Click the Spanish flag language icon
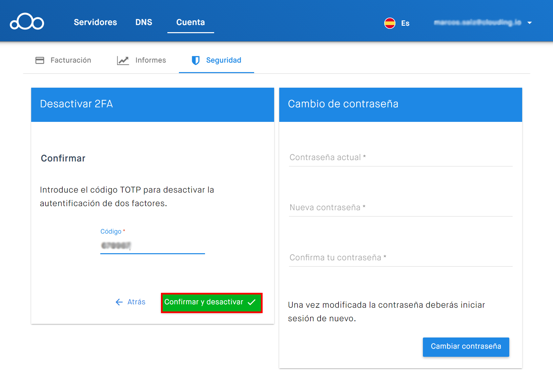 coord(390,23)
